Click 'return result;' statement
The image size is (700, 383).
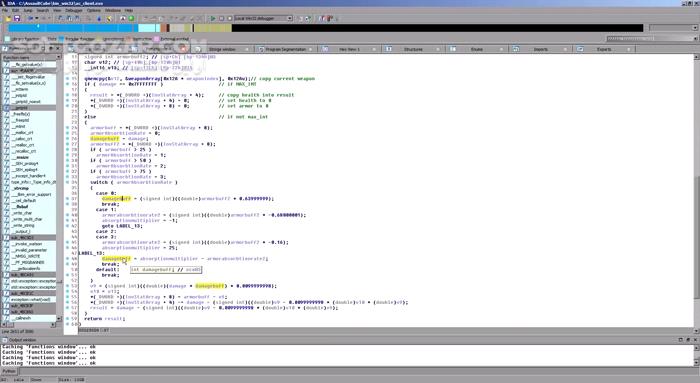point(105,319)
